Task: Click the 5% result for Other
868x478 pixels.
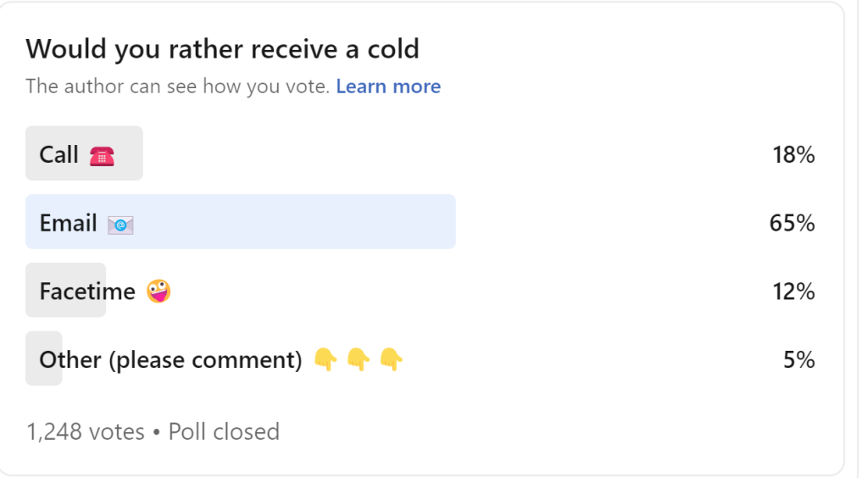Action: click(798, 359)
